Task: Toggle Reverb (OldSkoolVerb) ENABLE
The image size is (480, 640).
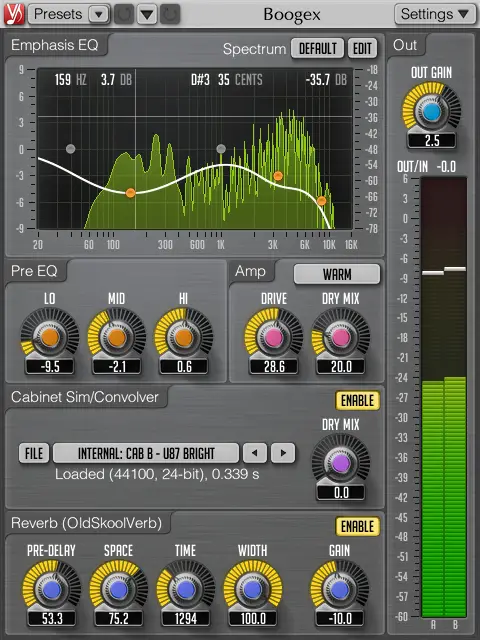Action: point(358,527)
